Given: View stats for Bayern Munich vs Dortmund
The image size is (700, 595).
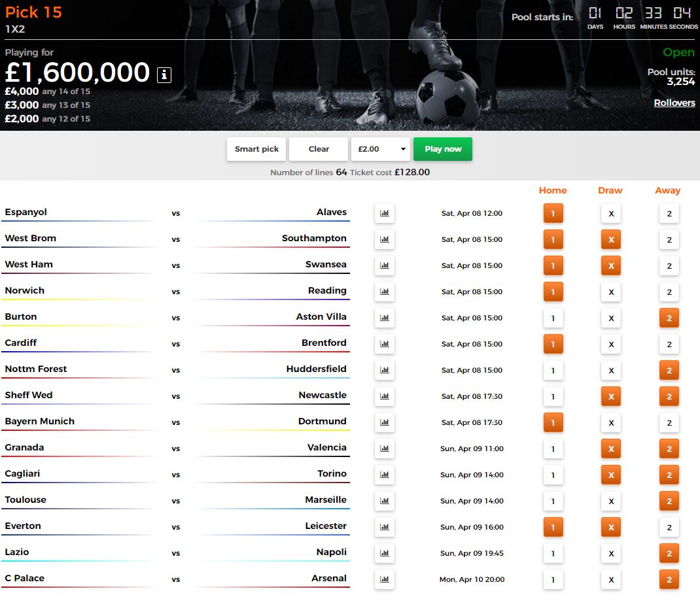Looking at the screenshot, I should pos(385,422).
